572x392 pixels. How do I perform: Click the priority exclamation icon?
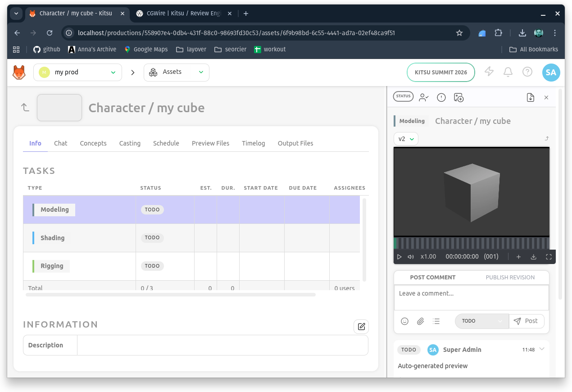[441, 97]
